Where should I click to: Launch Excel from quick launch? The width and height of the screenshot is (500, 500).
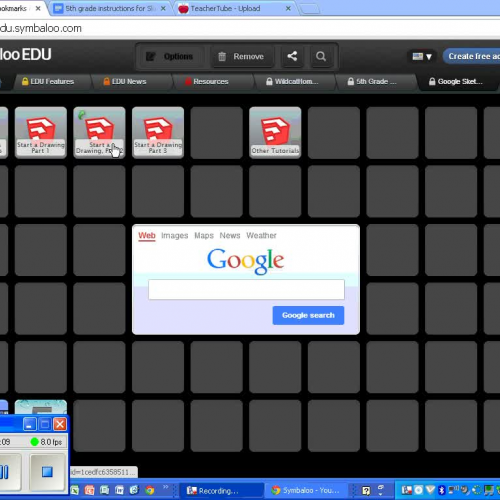pos(75,490)
